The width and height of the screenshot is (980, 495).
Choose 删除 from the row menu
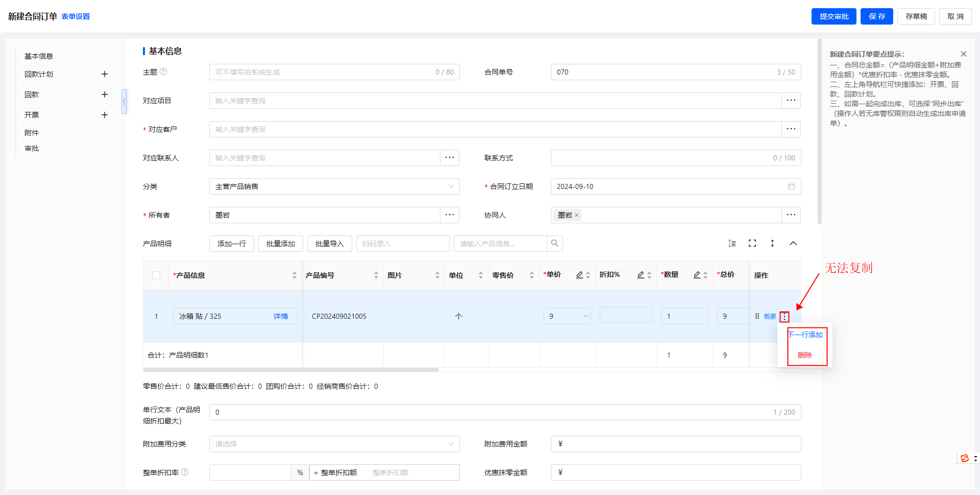tap(804, 355)
